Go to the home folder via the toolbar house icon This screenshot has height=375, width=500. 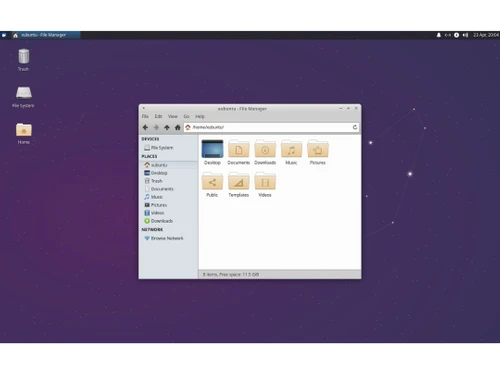[x=178, y=127]
